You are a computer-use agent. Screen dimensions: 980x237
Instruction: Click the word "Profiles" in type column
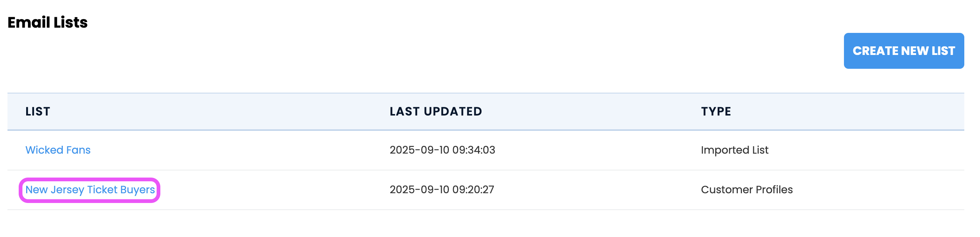[x=774, y=190]
